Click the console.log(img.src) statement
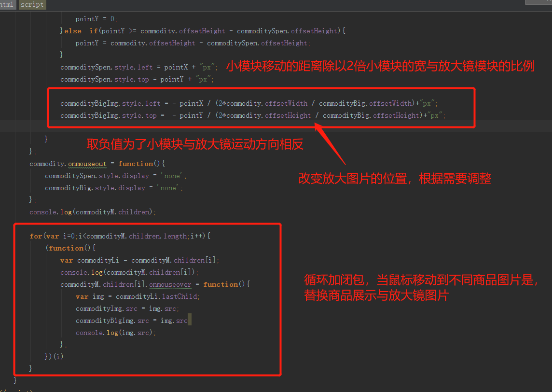 pos(116,333)
